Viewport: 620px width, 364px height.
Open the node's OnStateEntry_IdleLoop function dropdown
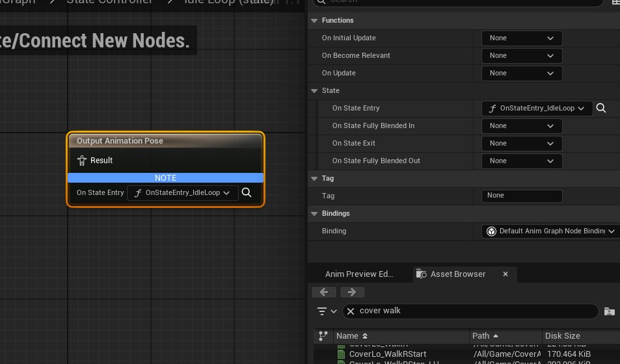tap(182, 193)
